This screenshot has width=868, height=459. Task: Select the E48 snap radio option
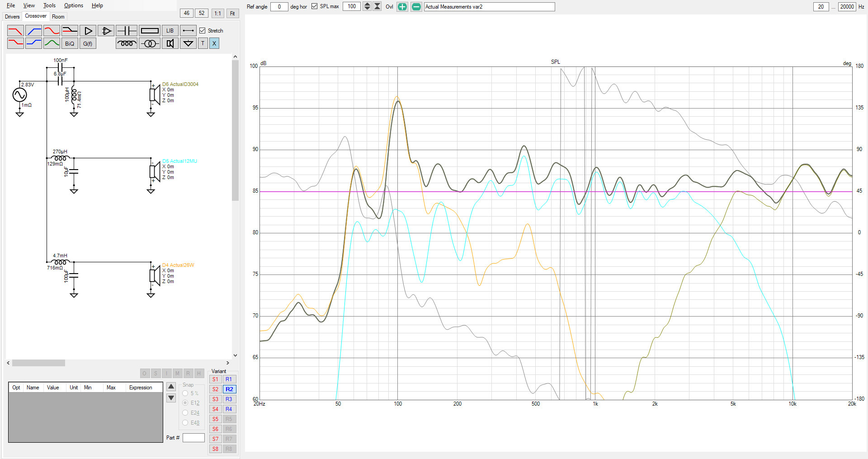click(x=185, y=423)
